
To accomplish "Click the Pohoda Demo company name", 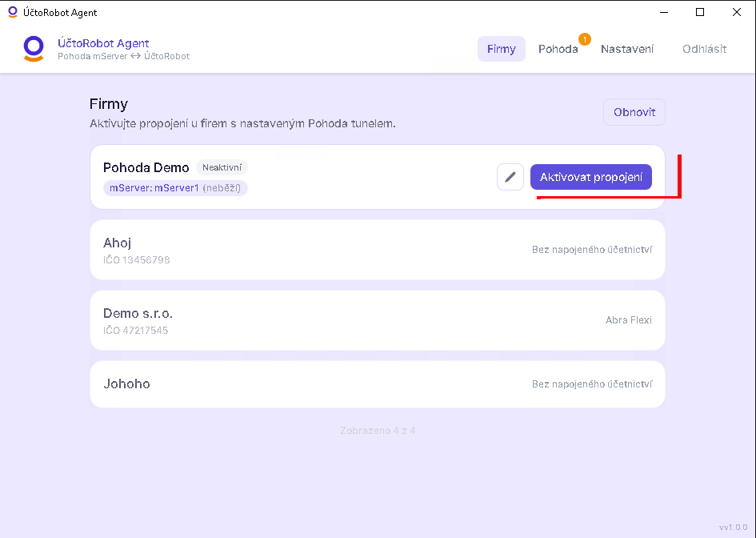I will click(146, 167).
